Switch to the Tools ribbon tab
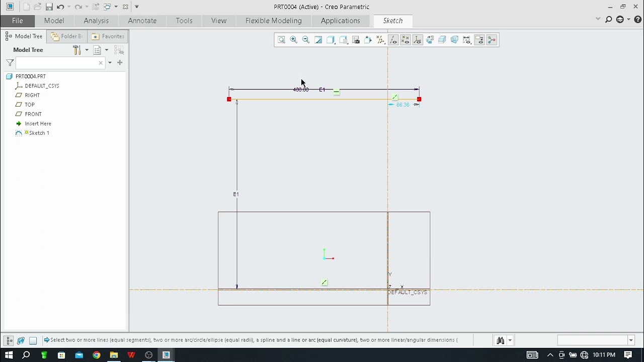 pyautogui.click(x=184, y=21)
